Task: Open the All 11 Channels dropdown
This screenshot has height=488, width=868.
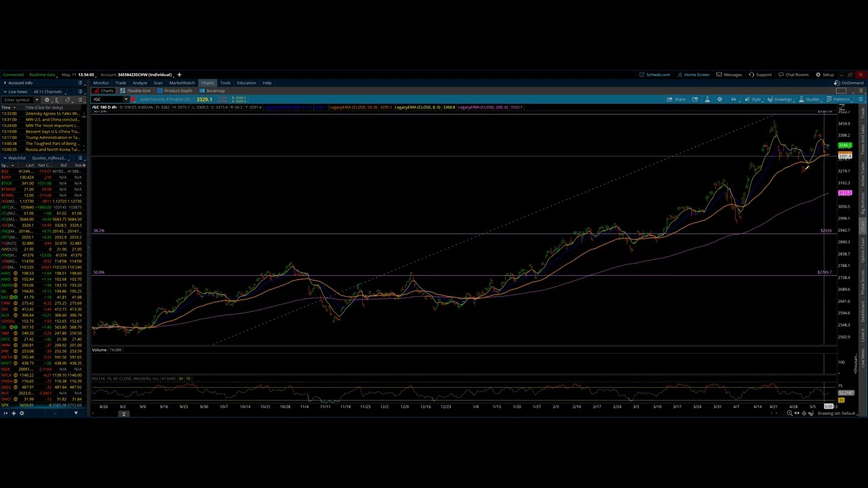Action: [49, 91]
